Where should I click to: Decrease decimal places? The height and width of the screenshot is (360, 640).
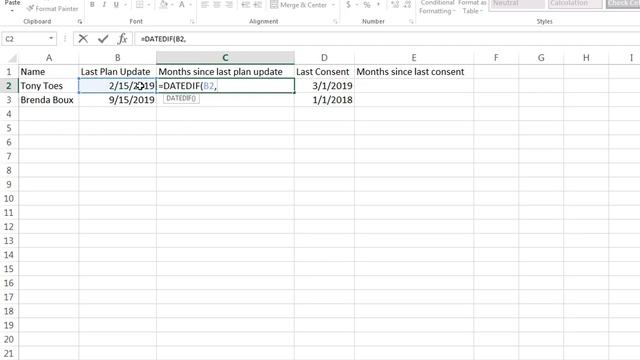(x=407, y=4)
